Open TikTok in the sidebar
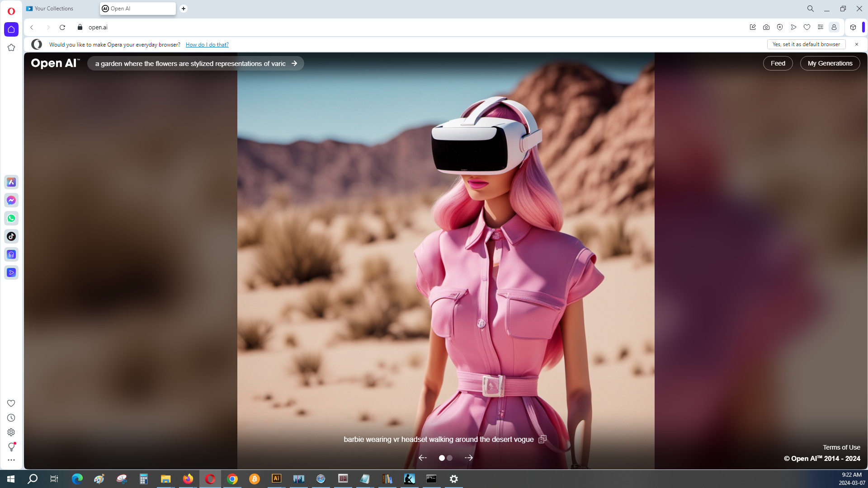This screenshot has width=868, height=488. 11,236
